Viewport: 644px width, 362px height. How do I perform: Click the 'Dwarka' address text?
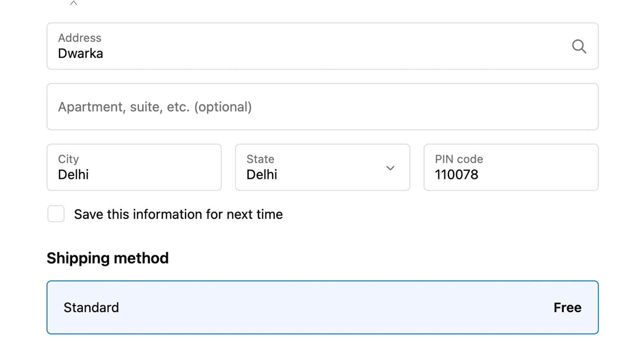coord(80,53)
